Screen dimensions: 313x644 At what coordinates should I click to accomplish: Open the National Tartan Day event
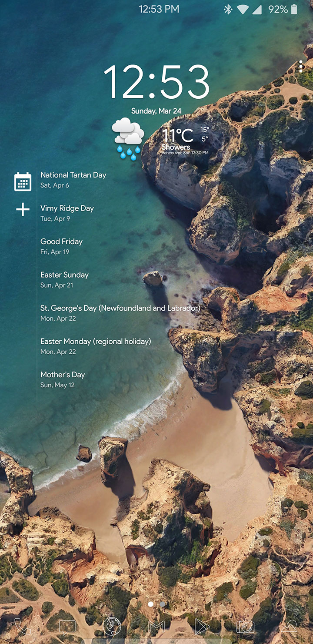tap(73, 180)
